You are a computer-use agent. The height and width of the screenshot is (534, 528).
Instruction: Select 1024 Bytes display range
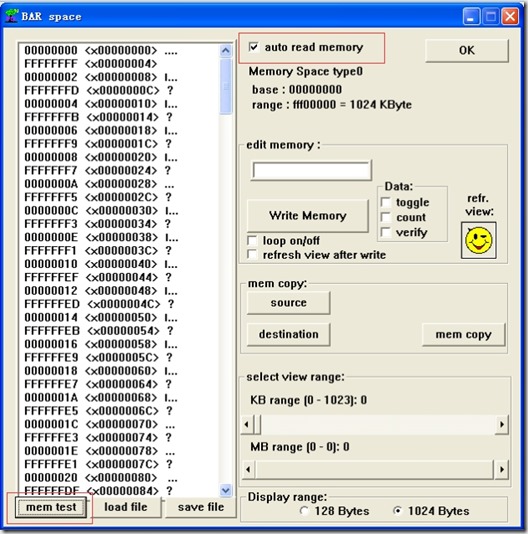(x=397, y=511)
